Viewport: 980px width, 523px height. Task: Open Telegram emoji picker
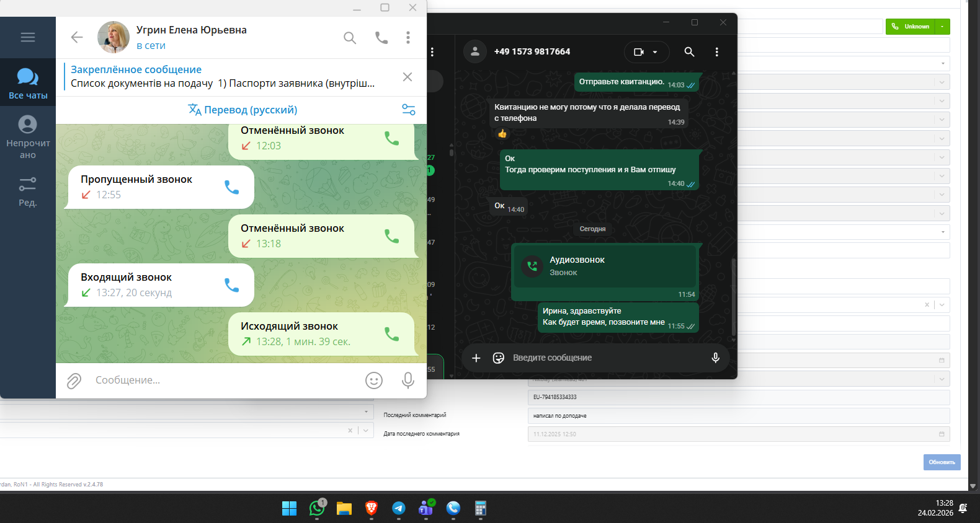(374, 380)
